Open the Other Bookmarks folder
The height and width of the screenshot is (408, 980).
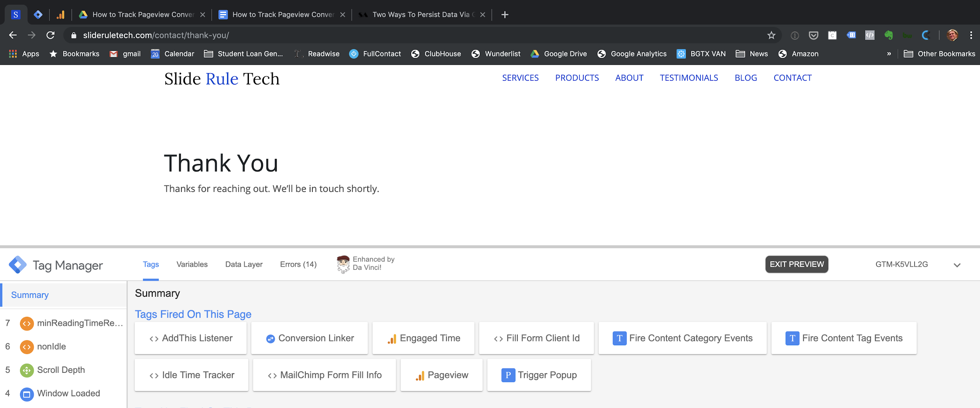point(939,54)
